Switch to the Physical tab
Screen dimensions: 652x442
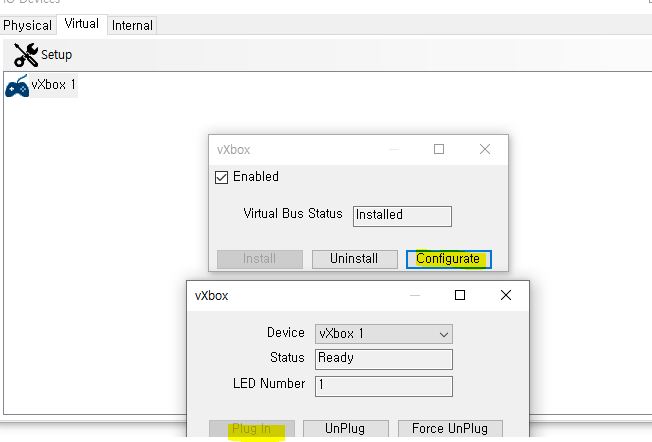pyautogui.click(x=27, y=25)
